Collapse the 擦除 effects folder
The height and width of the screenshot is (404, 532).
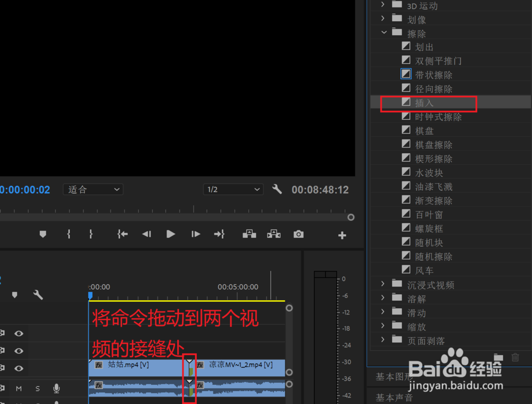[x=384, y=32]
